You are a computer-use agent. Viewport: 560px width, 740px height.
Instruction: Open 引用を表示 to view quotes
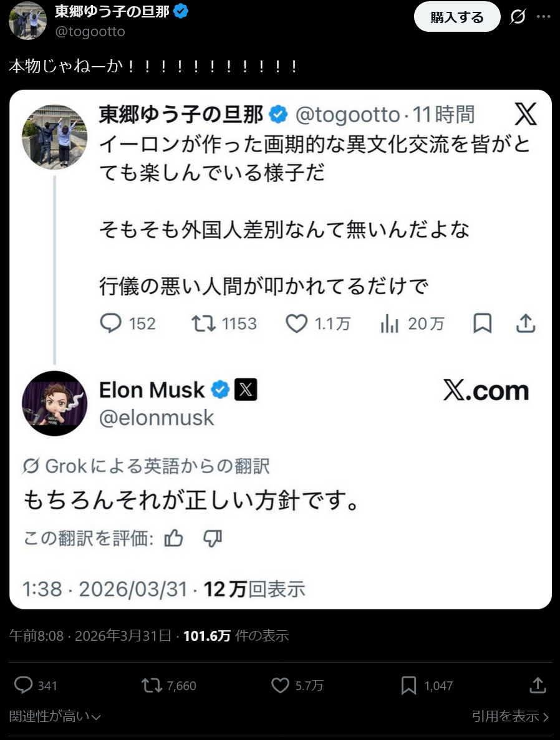coord(510,716)
